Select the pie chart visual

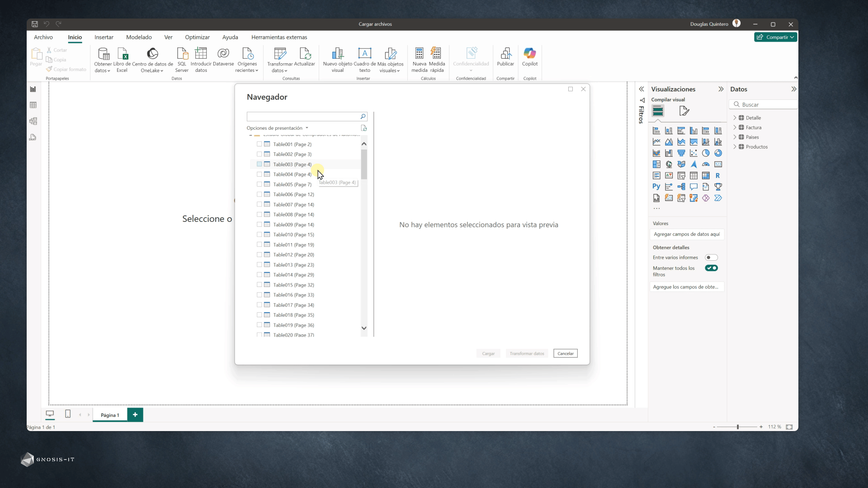coord(706,153)
